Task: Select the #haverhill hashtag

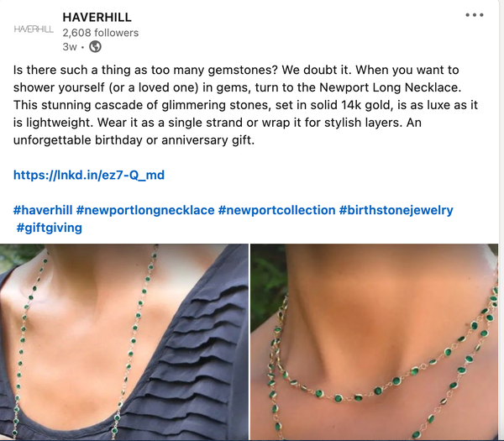Action: tap(43, 210)
